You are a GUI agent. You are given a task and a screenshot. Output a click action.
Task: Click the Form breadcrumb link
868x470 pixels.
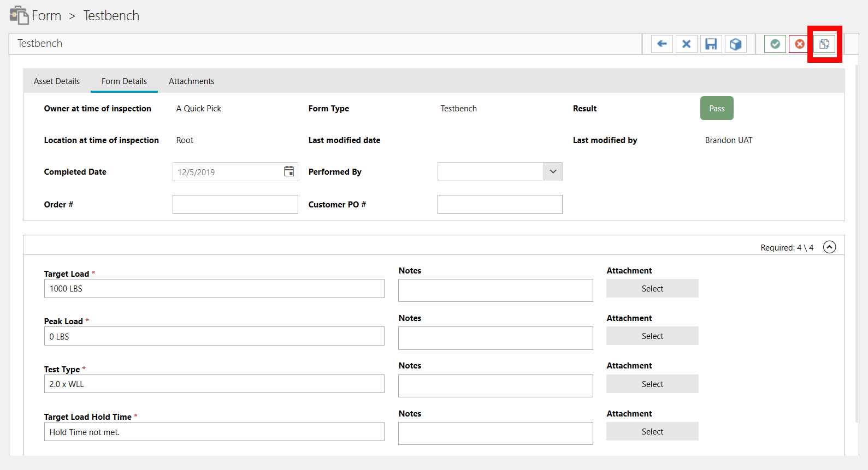pyautogui.click(x=46, y=16)
